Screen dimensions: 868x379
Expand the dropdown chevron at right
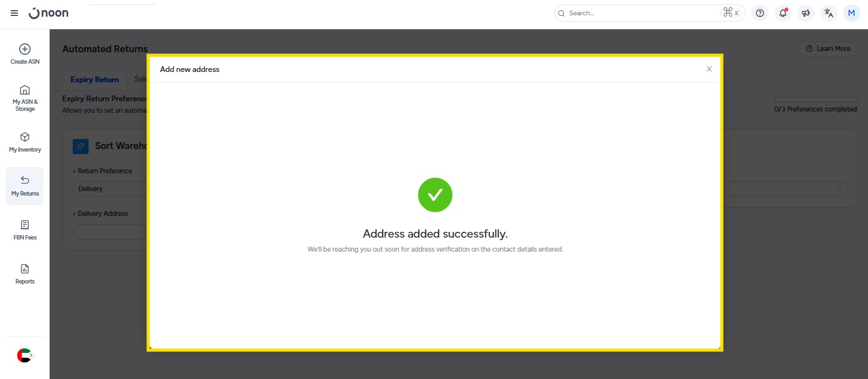coord(839,189)
